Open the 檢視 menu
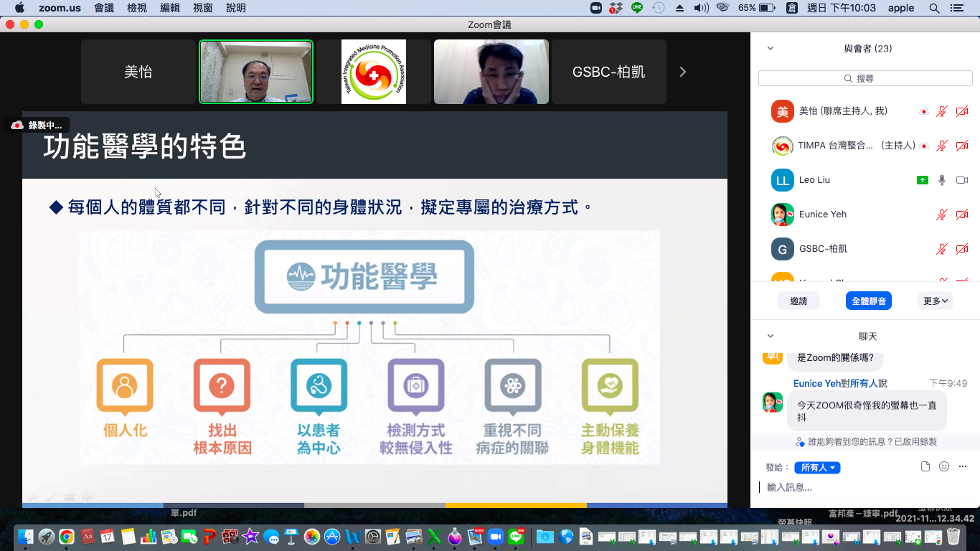The height and width of the screenshot is (551, 980). pos(137,8)
